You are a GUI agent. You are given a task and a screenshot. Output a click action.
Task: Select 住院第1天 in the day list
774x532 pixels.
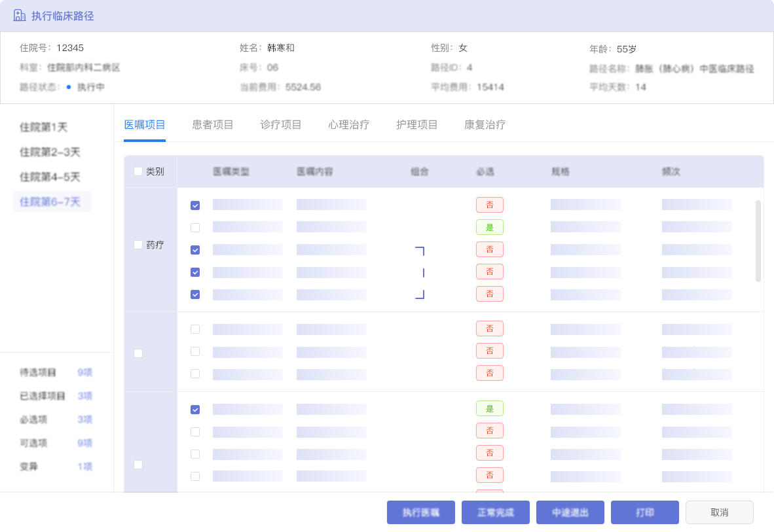point(44,127)
